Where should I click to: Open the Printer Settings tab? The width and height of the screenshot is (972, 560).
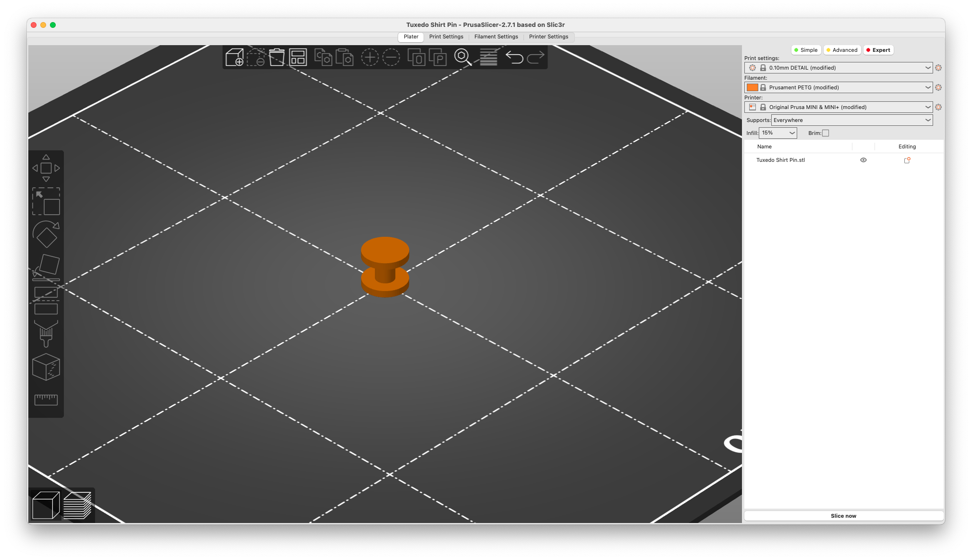[x=548, y=37]
